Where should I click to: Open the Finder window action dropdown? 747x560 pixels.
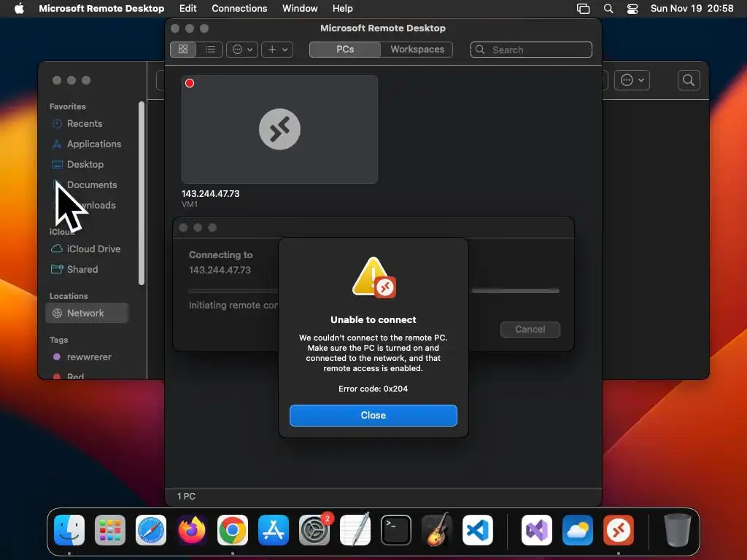click(x=632, y=80)
